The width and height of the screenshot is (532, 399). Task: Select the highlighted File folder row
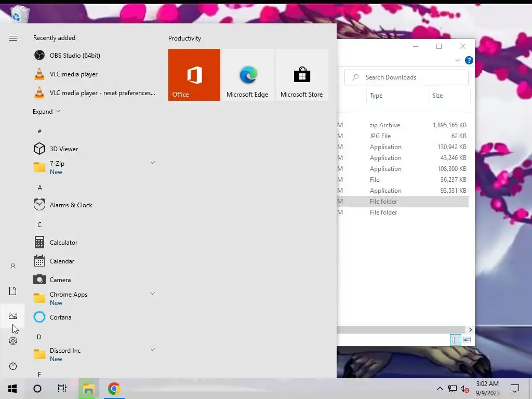tap(403, 201)
